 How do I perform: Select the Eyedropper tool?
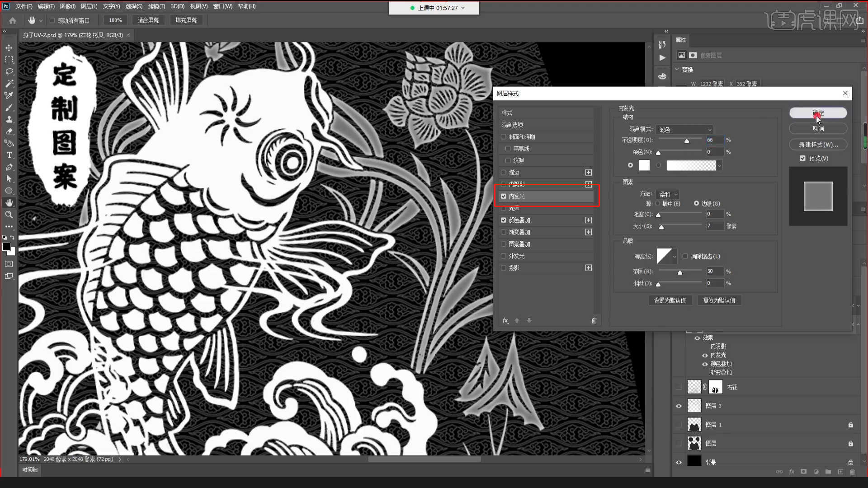click(x=9, y=95)
